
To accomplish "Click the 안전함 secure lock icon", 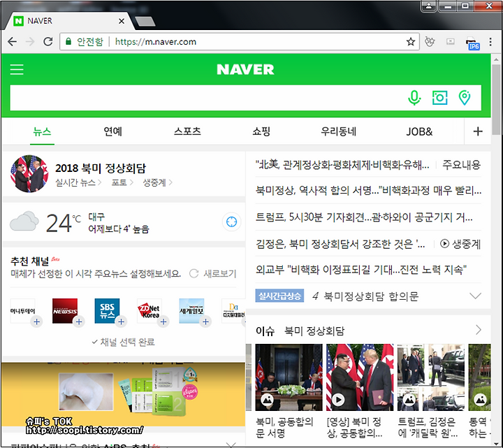I will 68,42.
